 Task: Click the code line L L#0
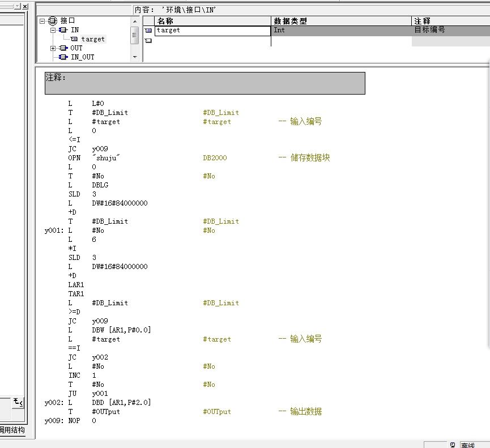point(86,104)
